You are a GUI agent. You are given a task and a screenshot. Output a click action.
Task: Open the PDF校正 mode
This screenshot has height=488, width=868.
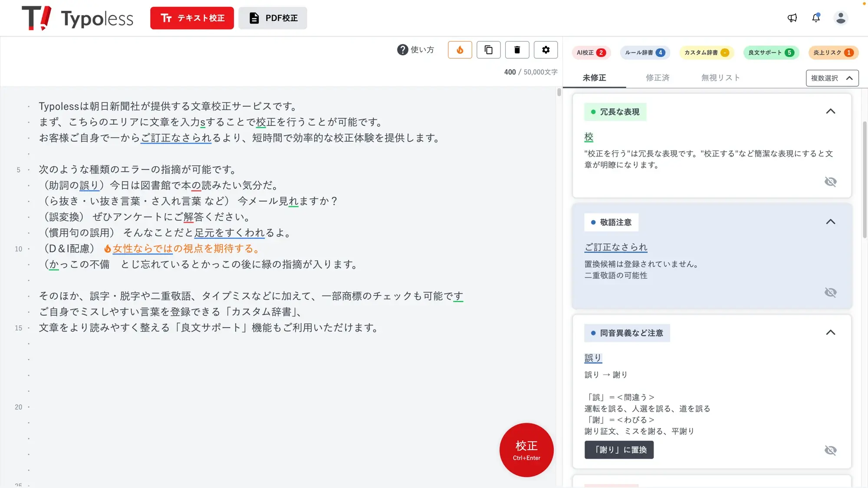(x=273, y=18)
